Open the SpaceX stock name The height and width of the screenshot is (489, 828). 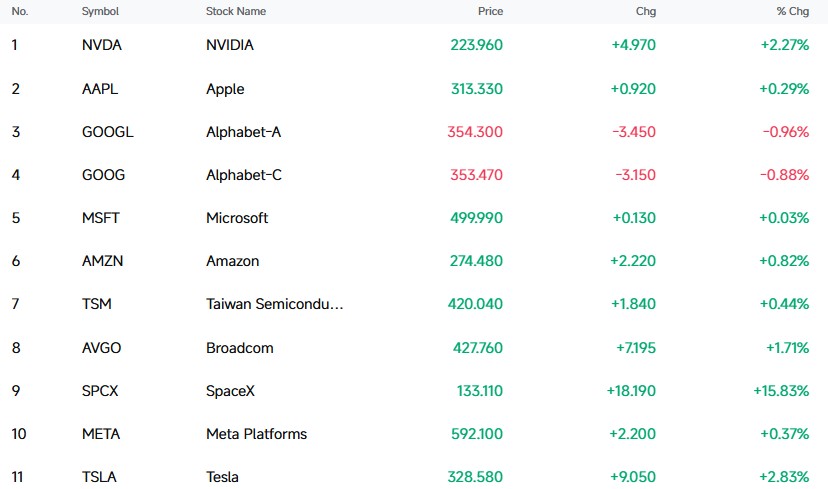tap(230, 391)
